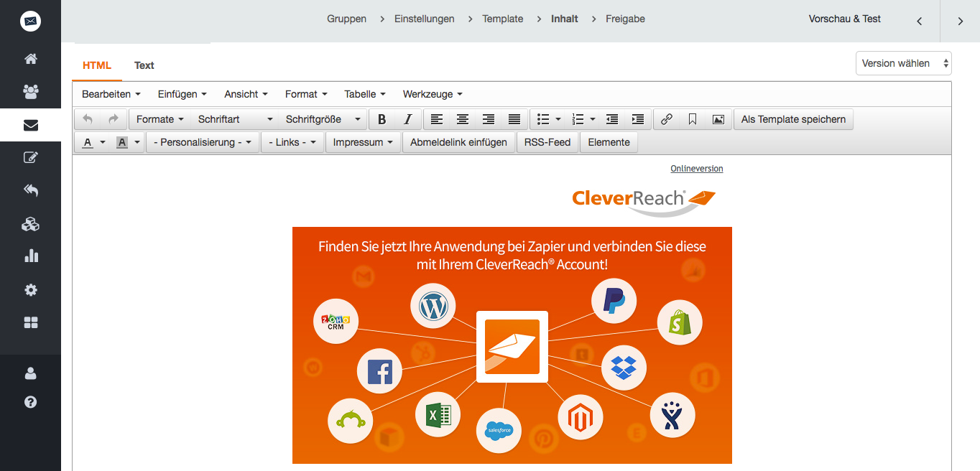The height and width of the screenshot is (471, 980).
Task: Open the Einfügen menu
Action: click(182, 94)
